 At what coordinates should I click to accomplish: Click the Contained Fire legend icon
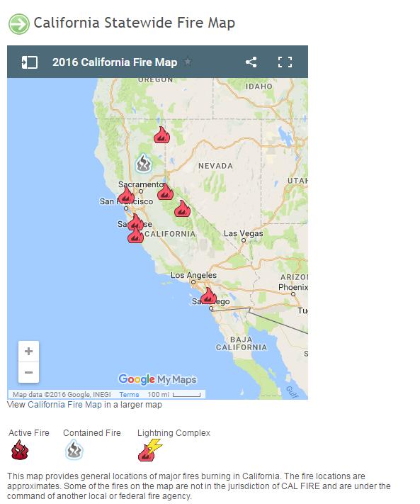74,449
